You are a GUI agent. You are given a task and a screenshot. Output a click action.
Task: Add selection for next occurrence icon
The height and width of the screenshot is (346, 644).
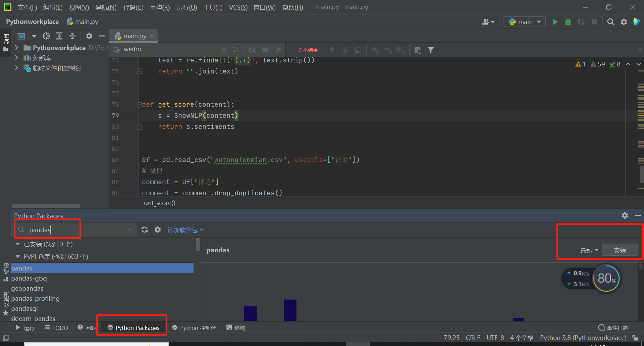click(375, 50)
